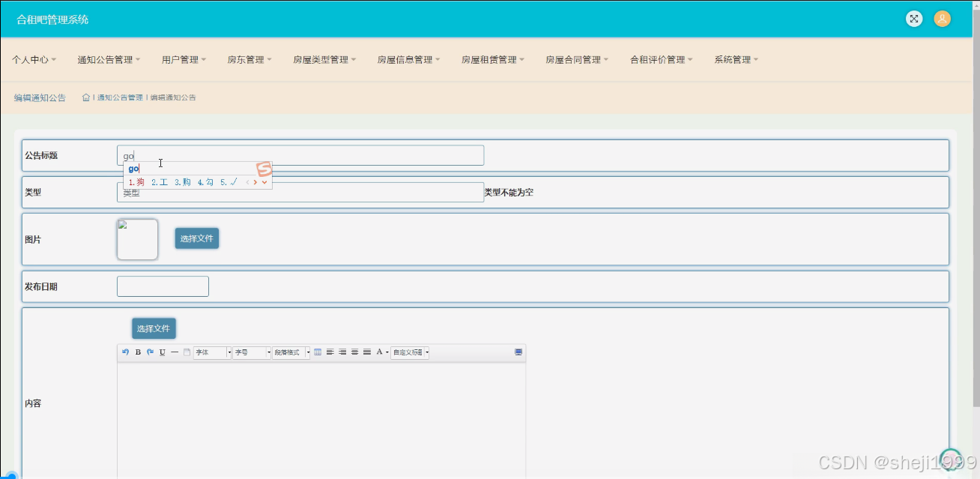Open font color picker dropdown arrow
This screenshot has width=980, height=479.
point(387,352)
